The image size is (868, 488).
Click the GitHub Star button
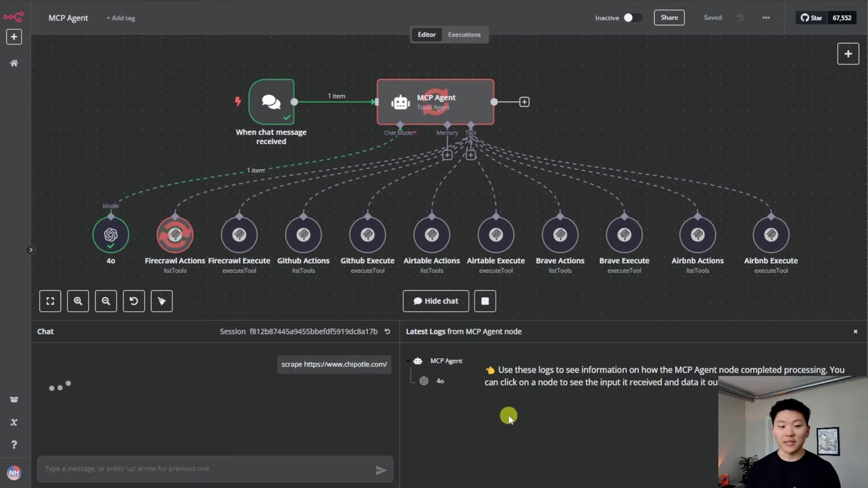click(811, 18)
